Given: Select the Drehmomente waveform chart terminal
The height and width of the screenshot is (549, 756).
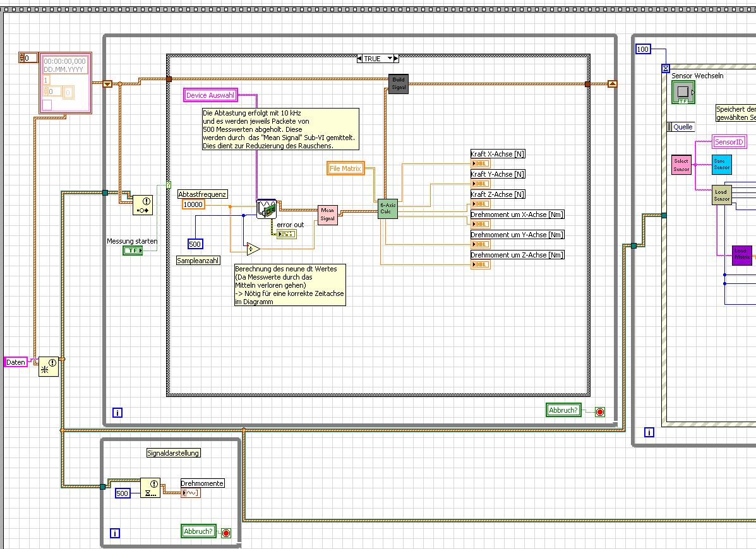Looking at the screenshot, I should [x=191, y=493].
